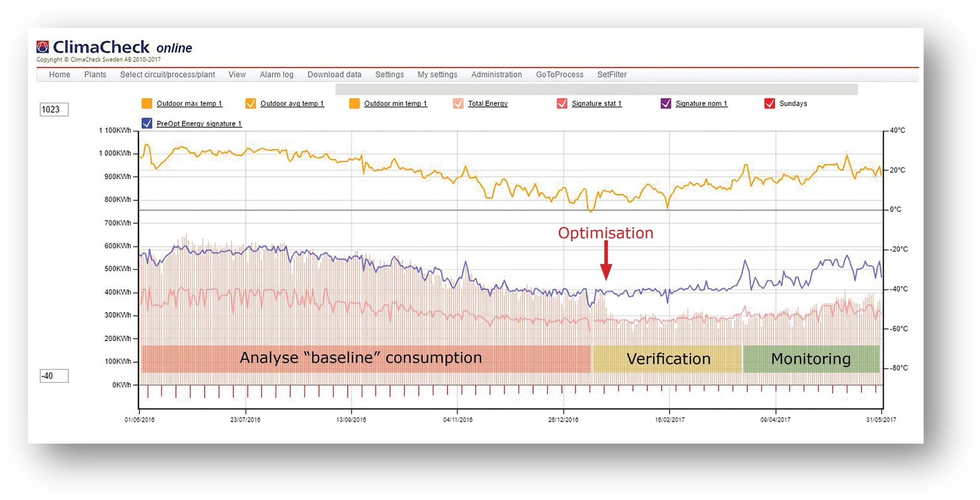Click the -40 value input field
Screen dimensions: 980x500
click(54, 376)
